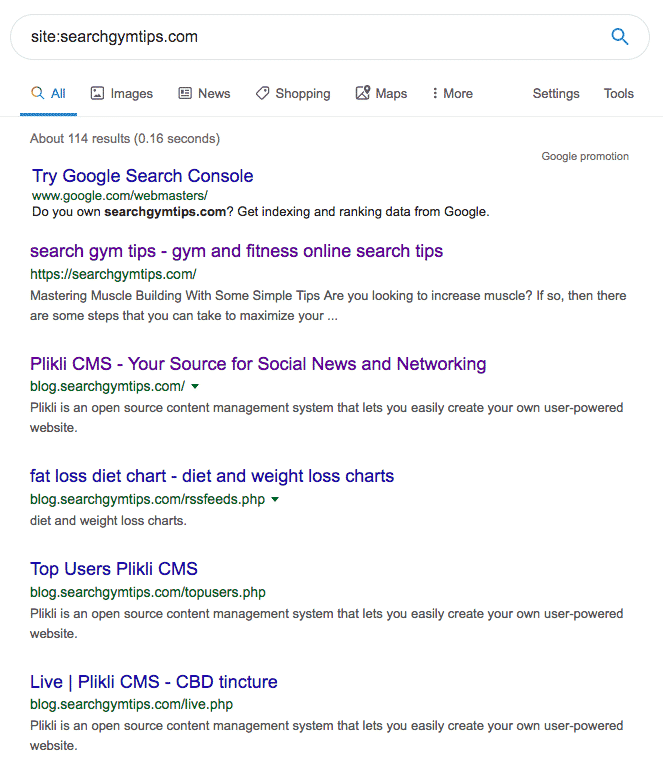Click the Shopping tab tag icon
Image resolution: width=663 pixels, height=764 pixels.
pyautogui.click(x=262, y=93)
